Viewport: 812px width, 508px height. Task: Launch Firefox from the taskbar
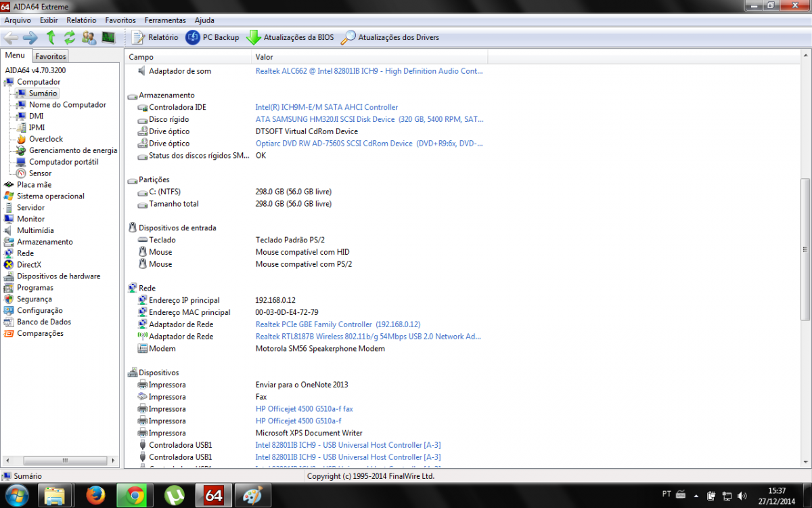(x=96, y=496)
